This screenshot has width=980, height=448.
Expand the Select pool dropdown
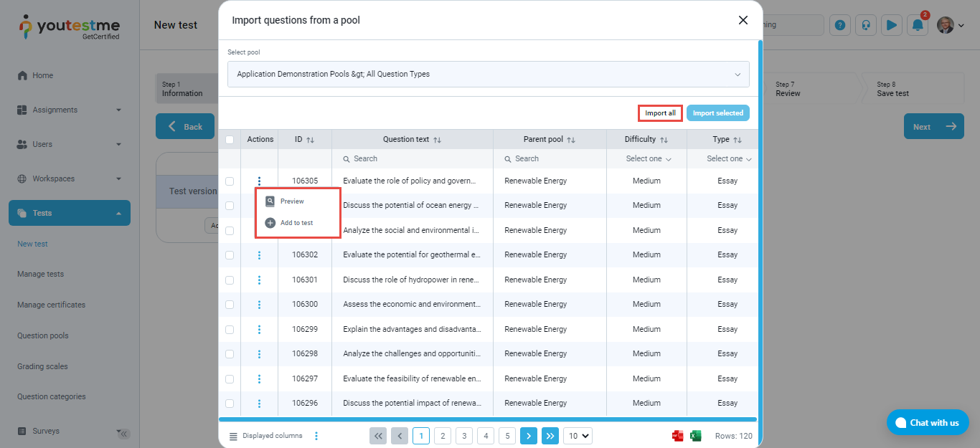pyautogui.click(x=488, y=75)
